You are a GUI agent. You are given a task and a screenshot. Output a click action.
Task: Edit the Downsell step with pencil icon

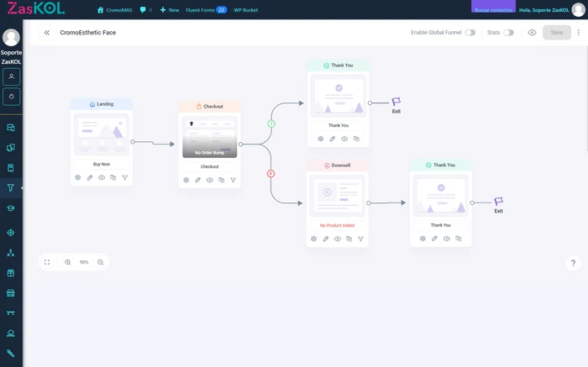tap(326, 239)
